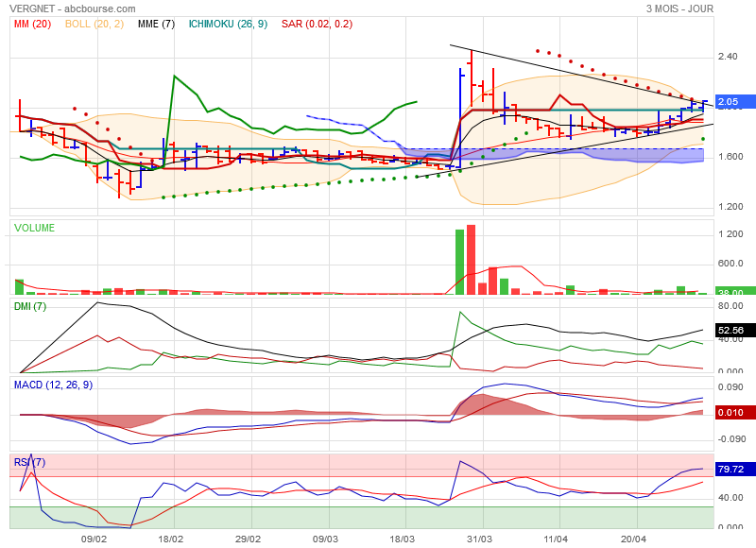Image resolution: width=756 pixels, height=548 pixels.
Task: Click the 0.090 MACD axis value
Action: [x=731, y=387]
